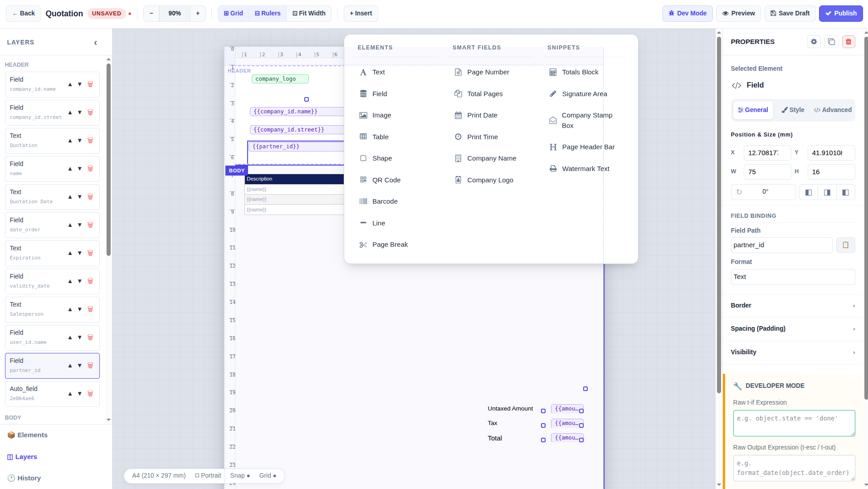The width and height of the screenshot is (868, 489).
Task: Open the Elements sidebar tab
Action: point(28,435)
